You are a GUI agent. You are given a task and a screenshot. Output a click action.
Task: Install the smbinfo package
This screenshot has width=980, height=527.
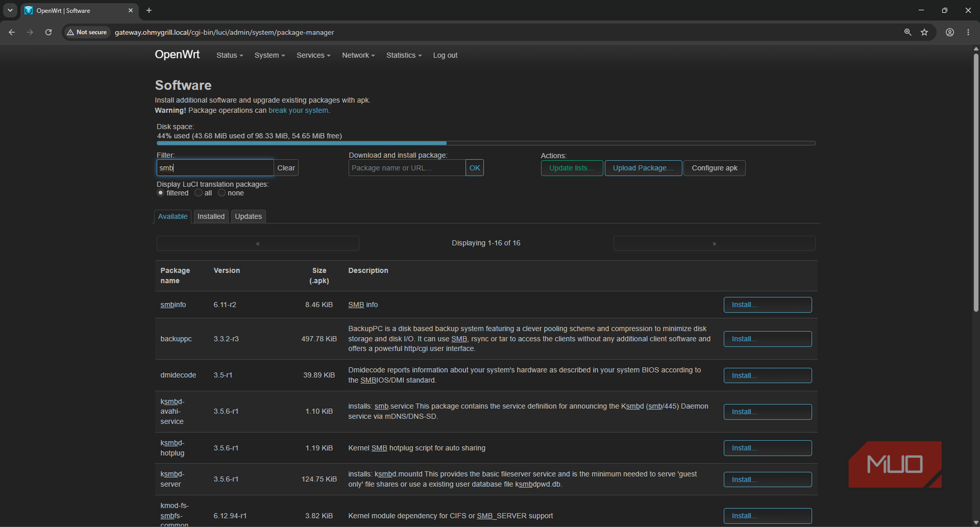click(767, 305)
